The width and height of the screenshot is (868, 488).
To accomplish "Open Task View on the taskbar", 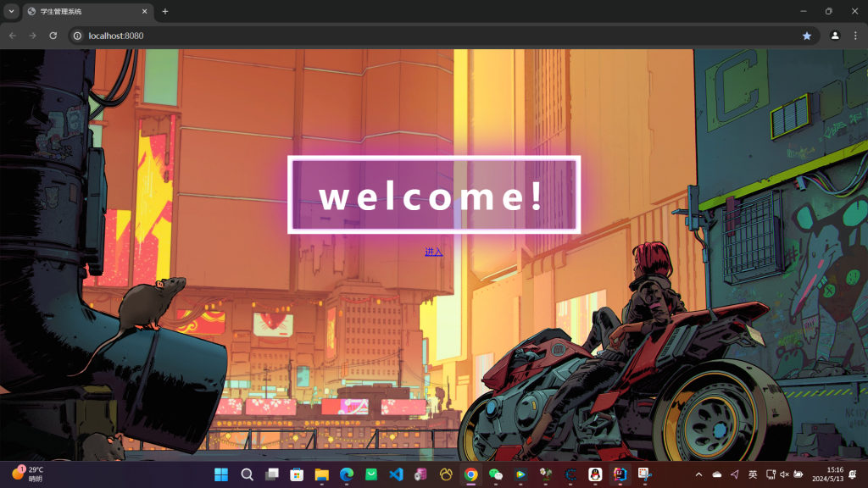I will pos(272,474).
